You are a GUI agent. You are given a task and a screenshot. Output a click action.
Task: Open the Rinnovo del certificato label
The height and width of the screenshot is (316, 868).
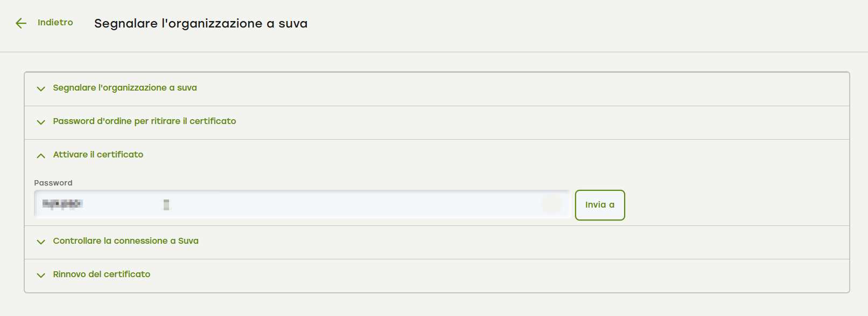click(x=101, y=274)
